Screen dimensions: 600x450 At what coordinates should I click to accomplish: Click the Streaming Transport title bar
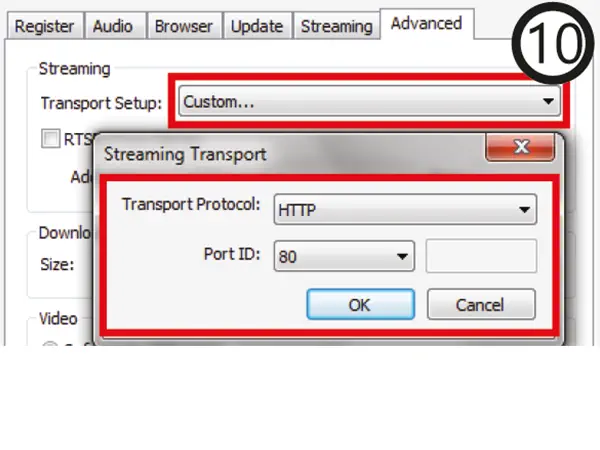291,154
